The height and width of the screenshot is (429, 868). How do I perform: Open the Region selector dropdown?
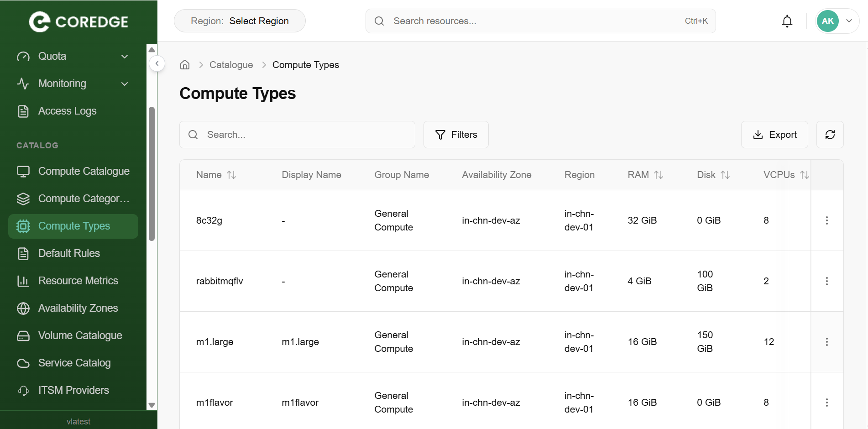tap(240, 21)
